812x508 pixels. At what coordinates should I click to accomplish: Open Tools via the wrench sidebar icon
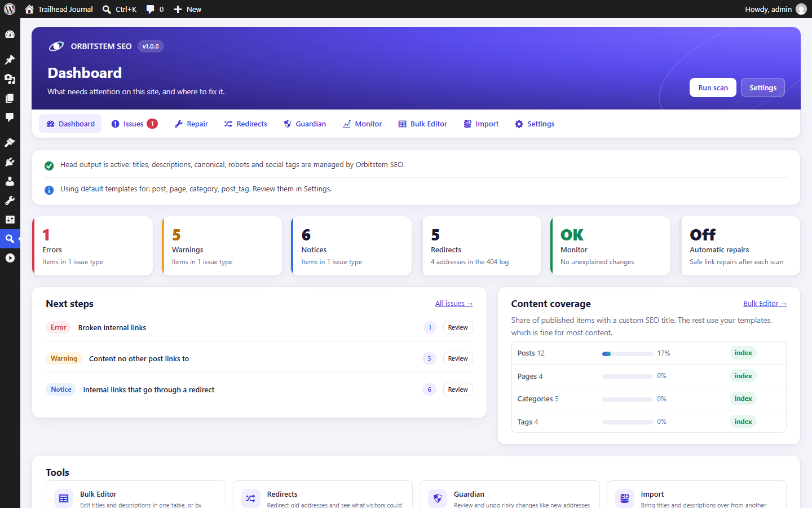(x=10, y=200)
